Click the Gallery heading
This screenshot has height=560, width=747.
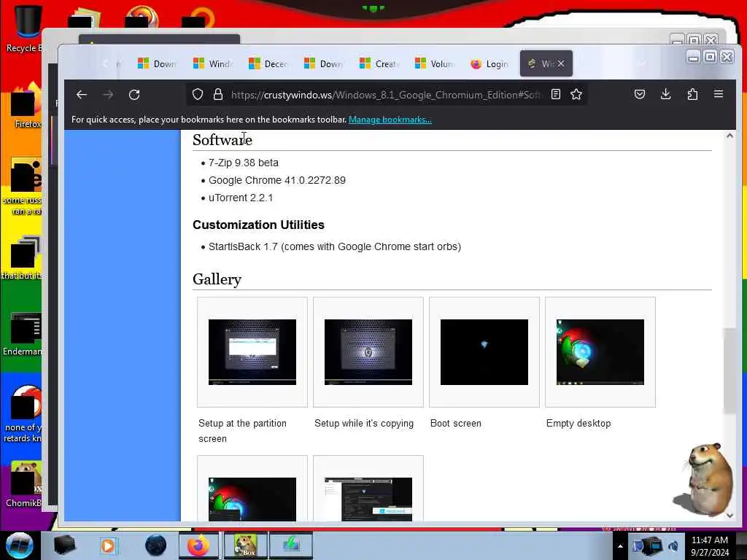point(217,279)
